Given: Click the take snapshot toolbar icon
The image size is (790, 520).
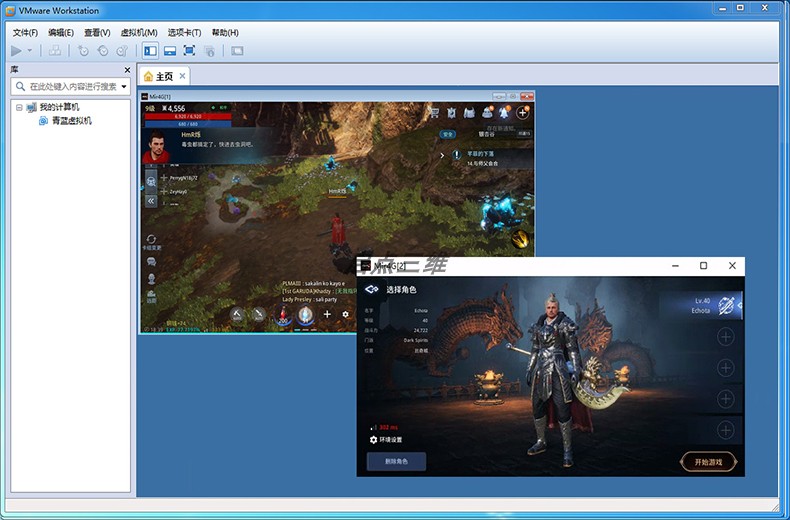Looking at the screenshot, I should 83,51.
